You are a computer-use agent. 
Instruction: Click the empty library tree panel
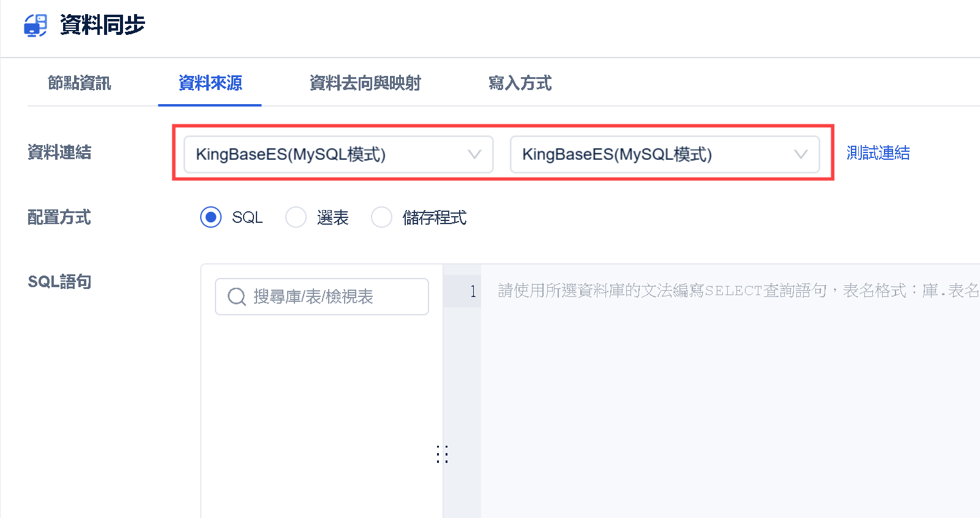(x=322, y=416)
